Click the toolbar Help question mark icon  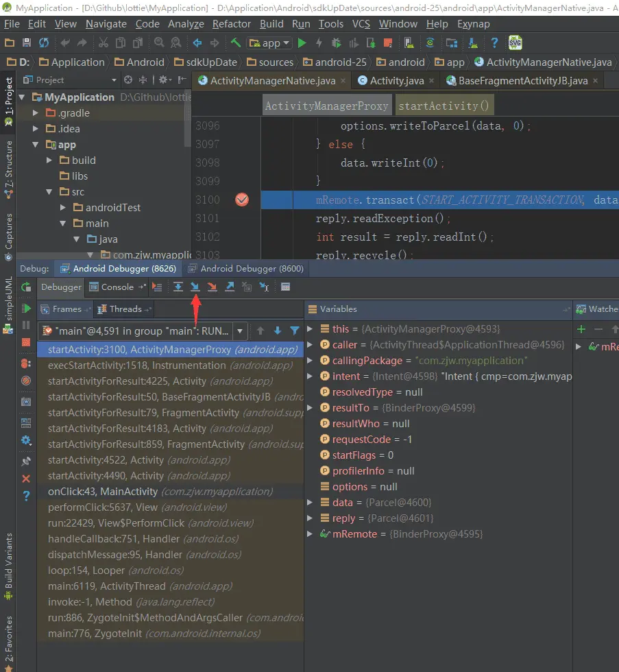pyautogui.click(x=494, y=43)
